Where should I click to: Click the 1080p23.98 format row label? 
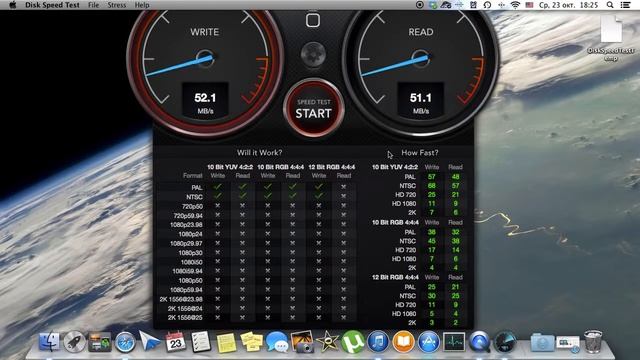[186, 224]
